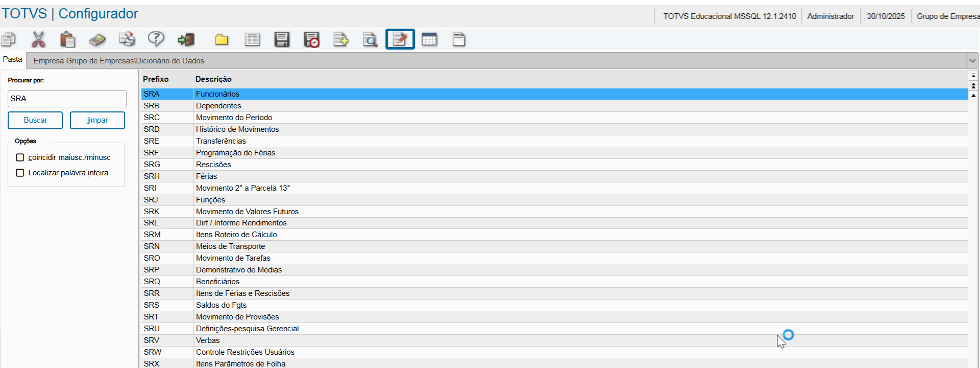Select Movimento de Provisões row
The image size is (980, 368).
point(554,317)
